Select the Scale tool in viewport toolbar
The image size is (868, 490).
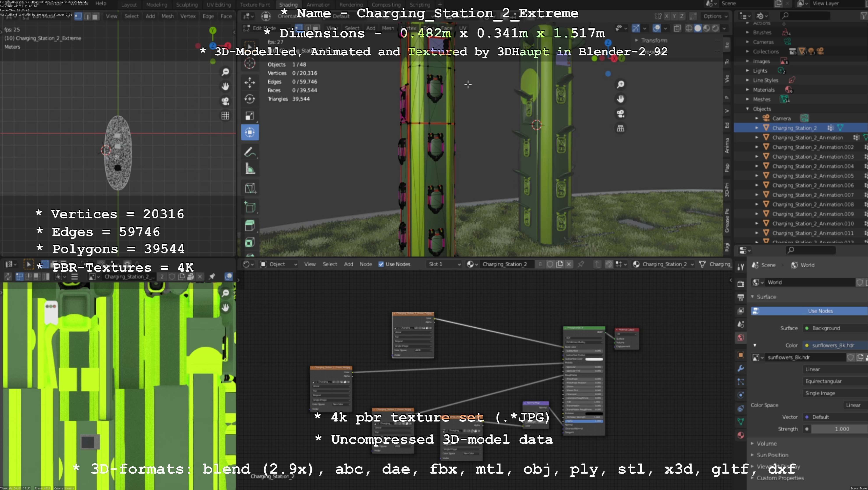click(250, 116)
